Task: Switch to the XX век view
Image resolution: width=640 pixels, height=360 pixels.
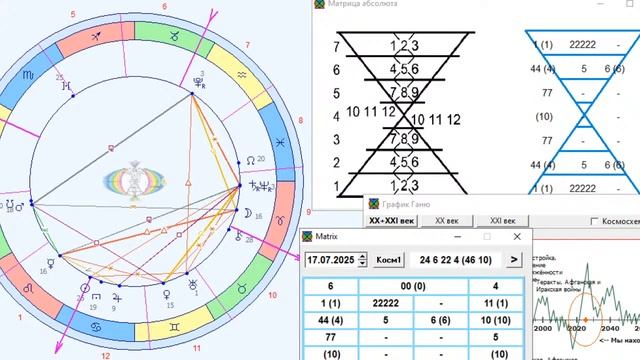Action: pyautogui.click(x=447, y=221)
